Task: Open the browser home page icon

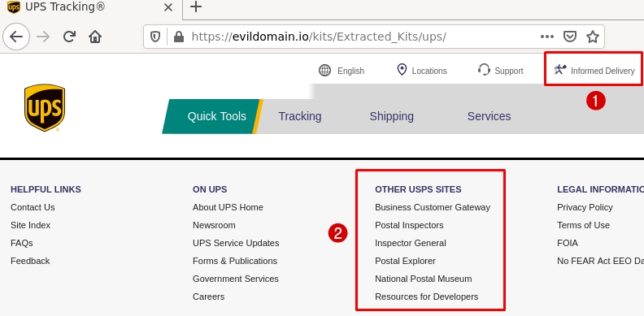Action: click(x=95, y=37)
